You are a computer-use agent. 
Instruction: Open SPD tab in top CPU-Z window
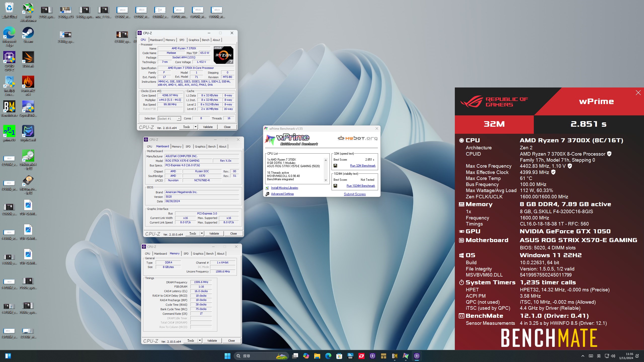tap(182, 40)
